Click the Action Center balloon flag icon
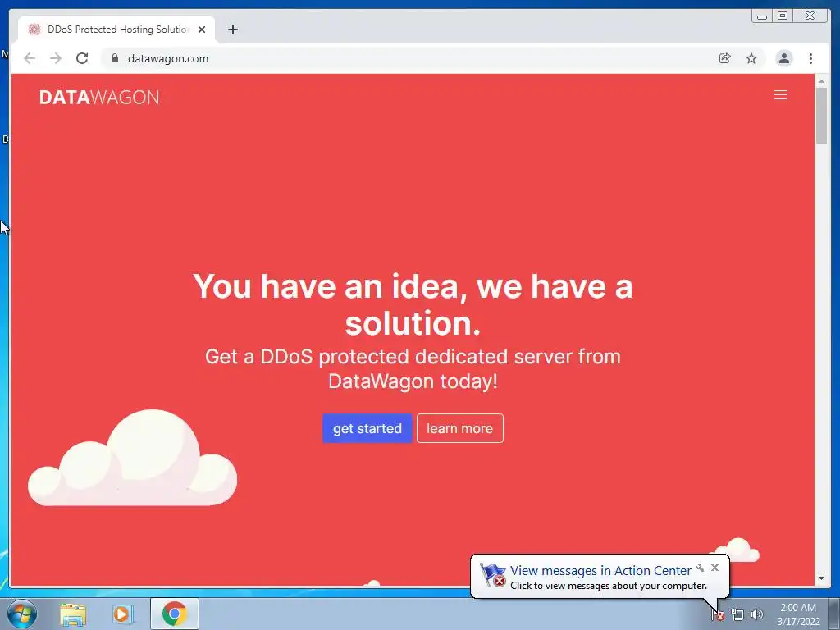This screenshot has height=630, width=840. coord(492,575)
